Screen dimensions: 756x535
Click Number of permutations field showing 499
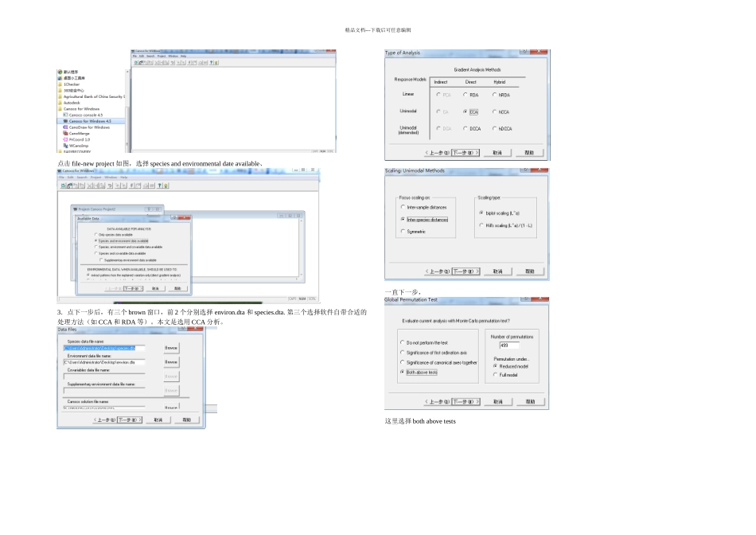pyautogui.click(x=509, y=346)
